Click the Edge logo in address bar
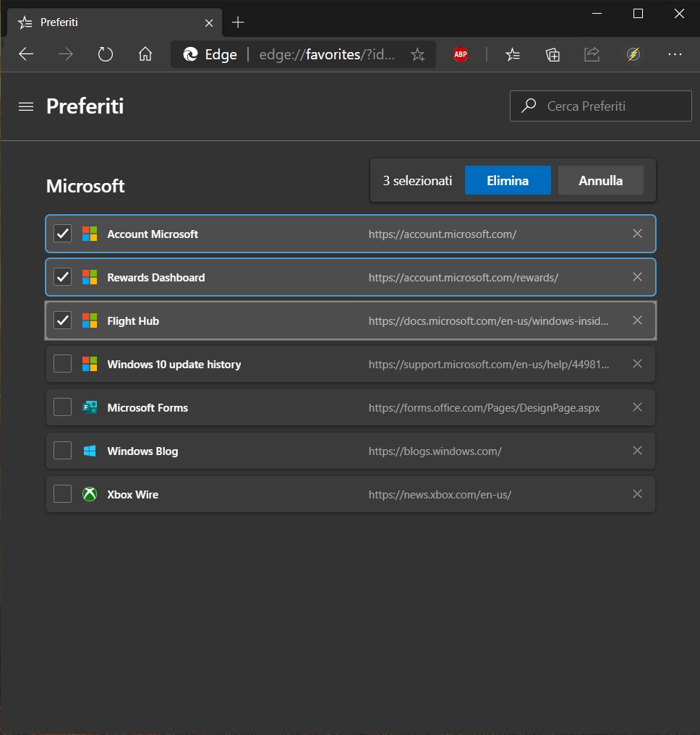Viewport: 700px width, 735px height. click(x=190, y=55)
